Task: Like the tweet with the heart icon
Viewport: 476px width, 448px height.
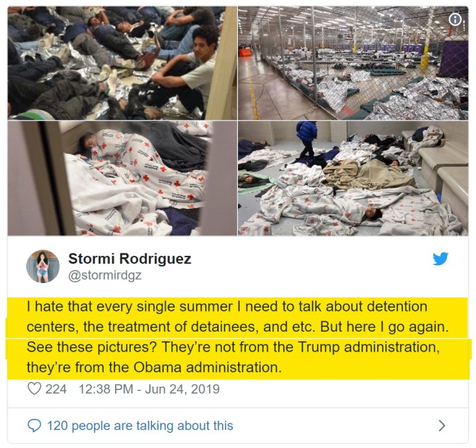Action: click(34, 389)
